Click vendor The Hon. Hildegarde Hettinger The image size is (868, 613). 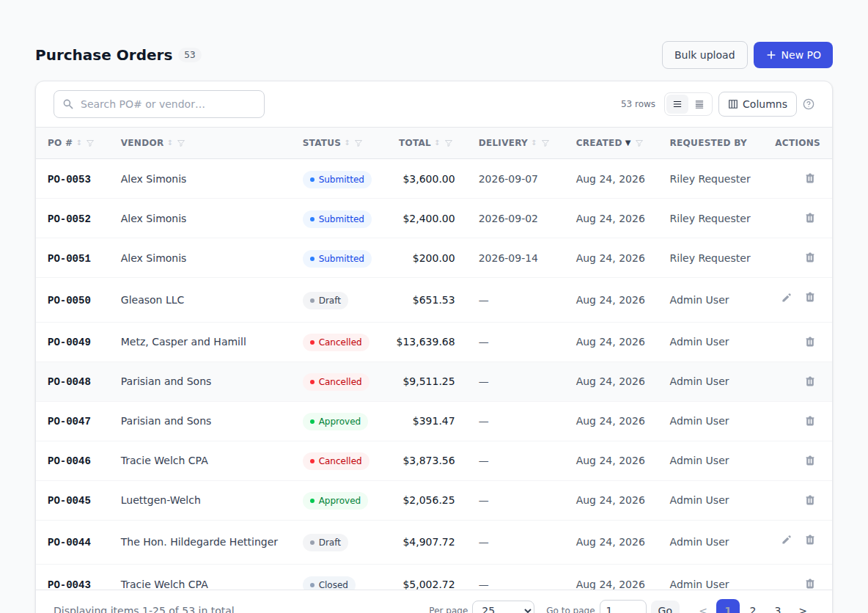199,542
